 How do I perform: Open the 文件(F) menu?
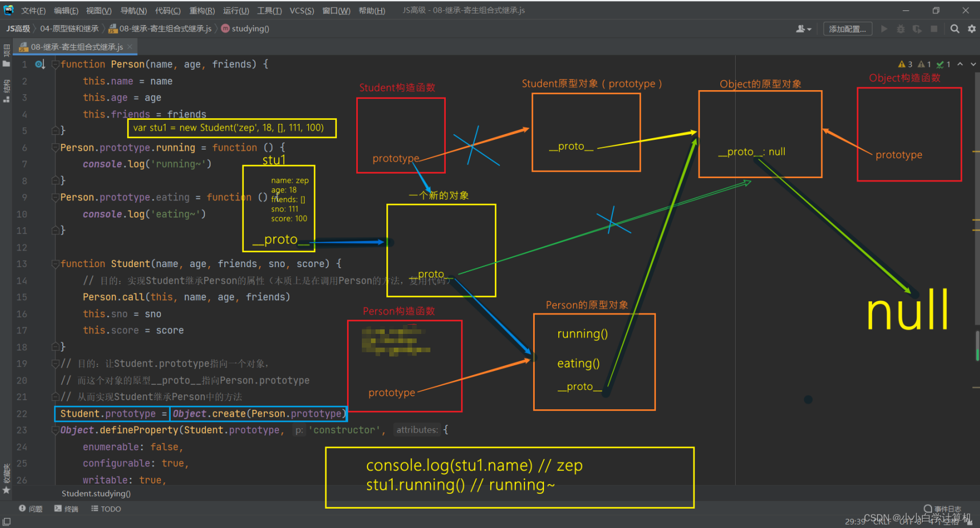point(33,11)
